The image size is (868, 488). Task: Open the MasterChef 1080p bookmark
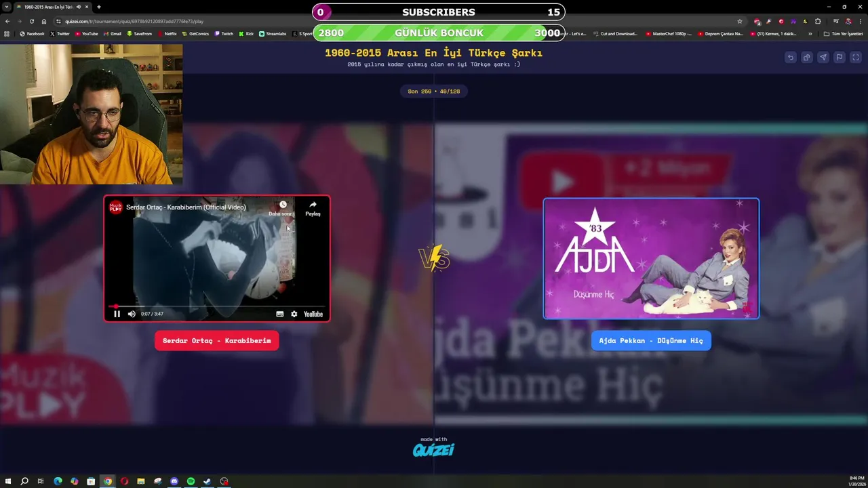click(669, 33)
